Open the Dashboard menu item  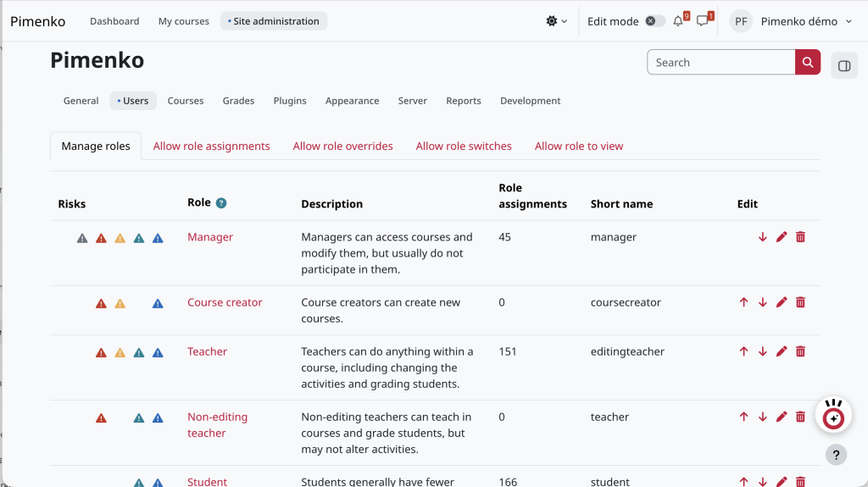point(114,21)
